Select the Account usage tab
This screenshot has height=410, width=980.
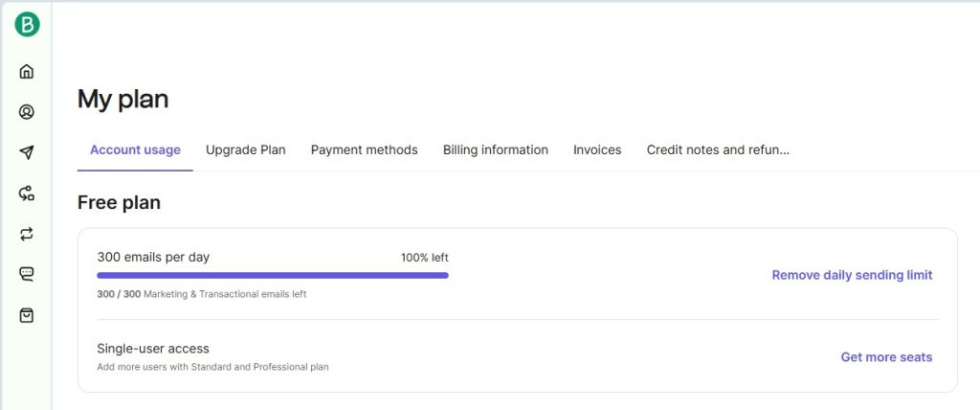tap(135, 150)
